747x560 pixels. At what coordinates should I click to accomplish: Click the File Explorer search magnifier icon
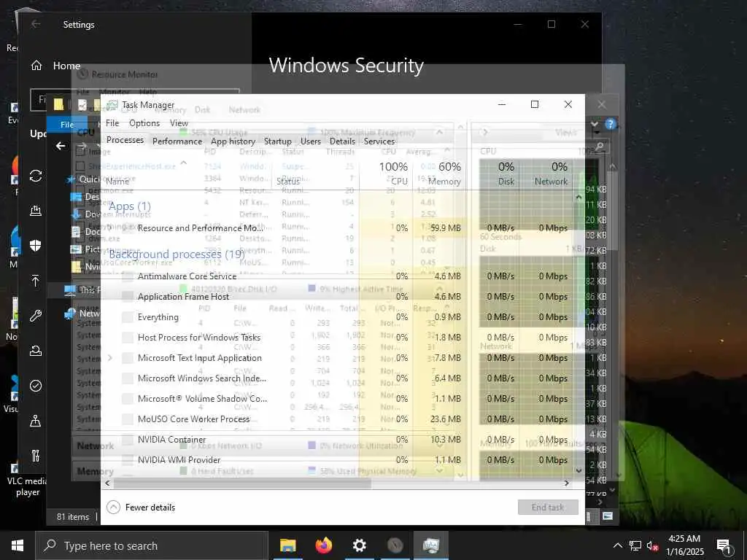pos(600,146)
